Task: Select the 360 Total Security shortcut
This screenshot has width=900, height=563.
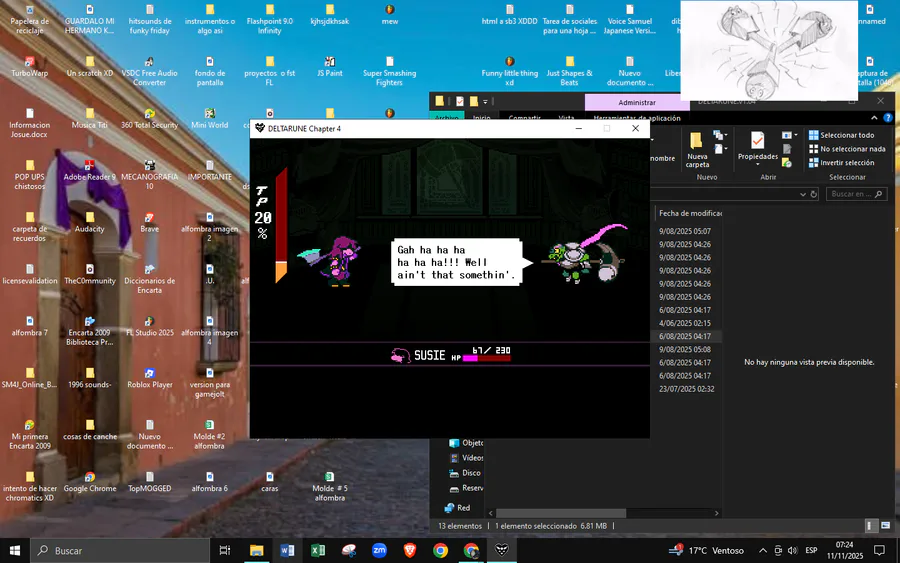Action: click(150, 118)
